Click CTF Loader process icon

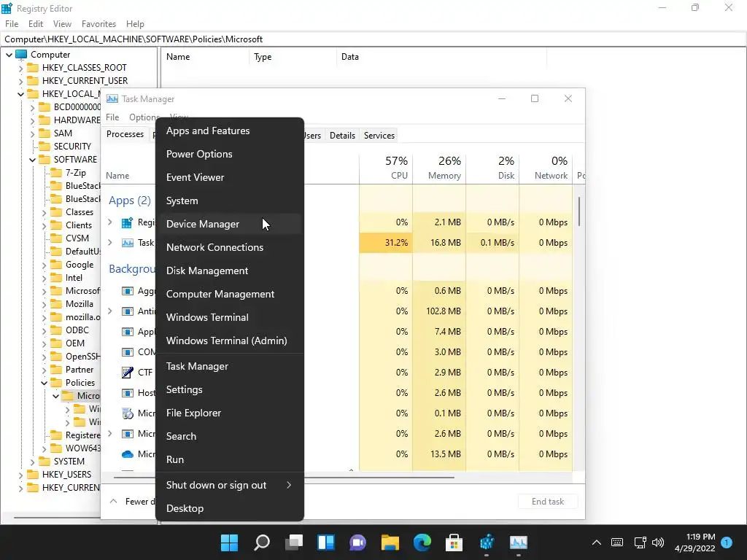pyautogui.click(x=127, y=373)
